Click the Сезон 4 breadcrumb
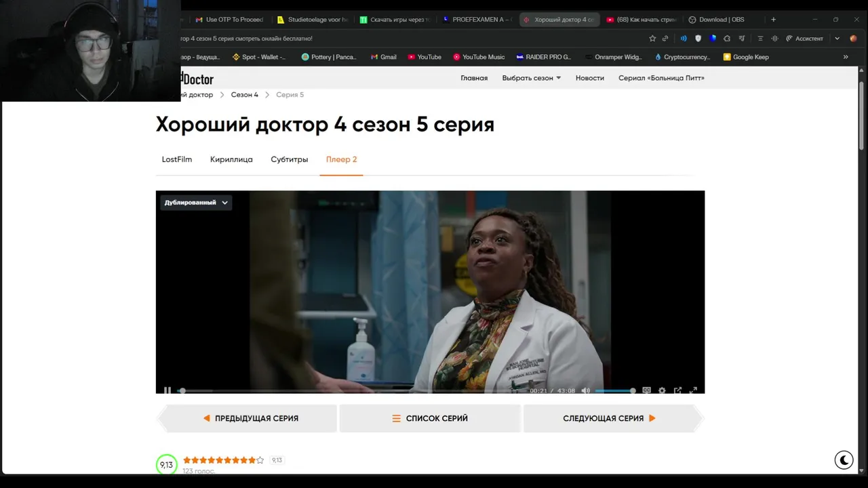The height and width of the screenshot is (488, 868). pyautogui.click(x=244, y=95)
